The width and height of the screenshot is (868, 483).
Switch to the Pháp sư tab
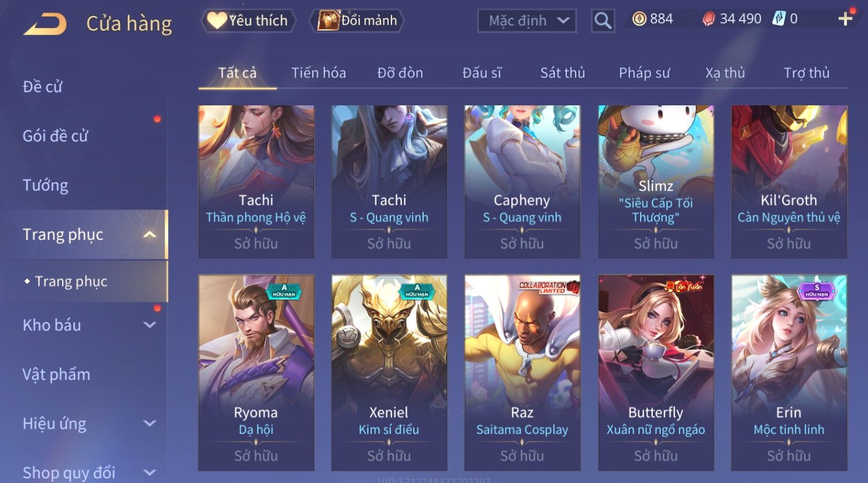[644, 73]
